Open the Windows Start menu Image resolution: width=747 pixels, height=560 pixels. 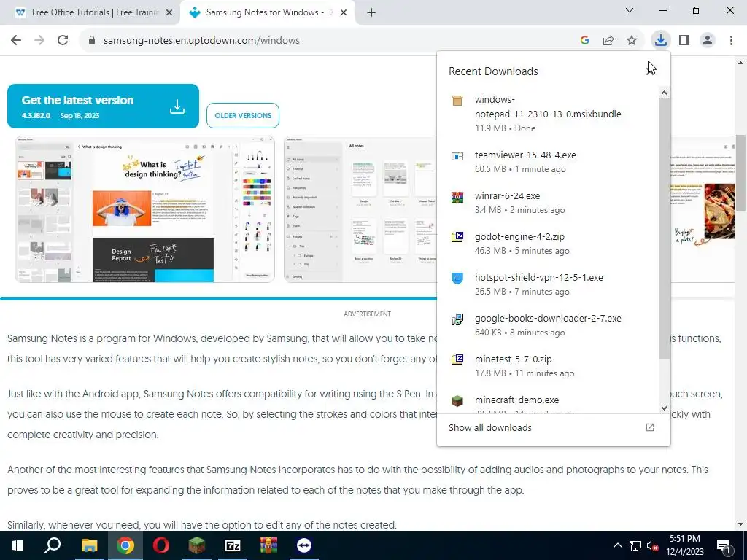pos(18,545)
